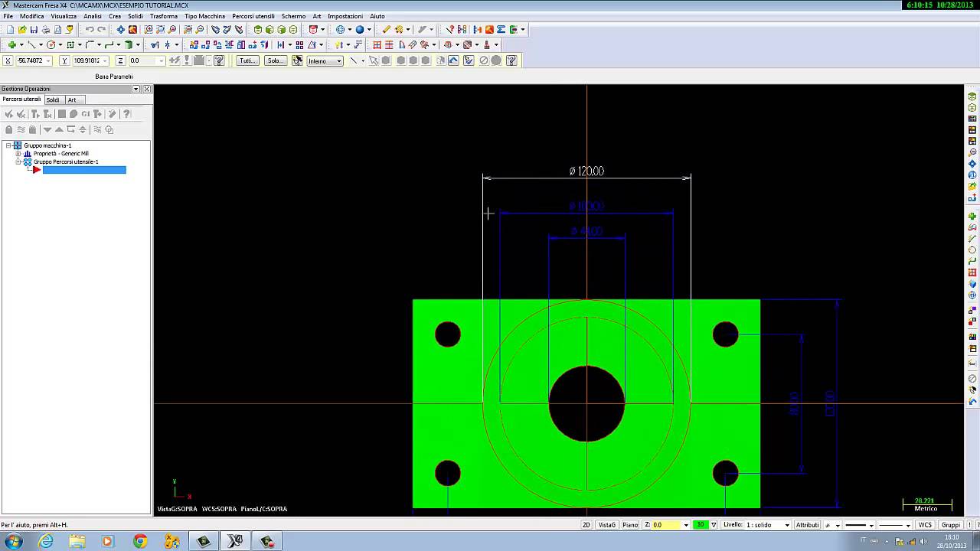Click the Operations Manager help question mark
This screenshot has height=551, width=980.
[126, 114]
